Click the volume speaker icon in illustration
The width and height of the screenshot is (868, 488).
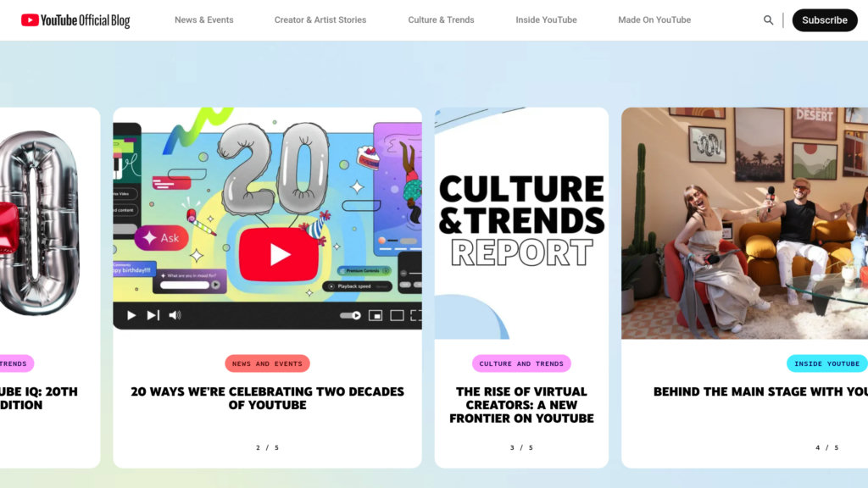[x=175, y=315]
